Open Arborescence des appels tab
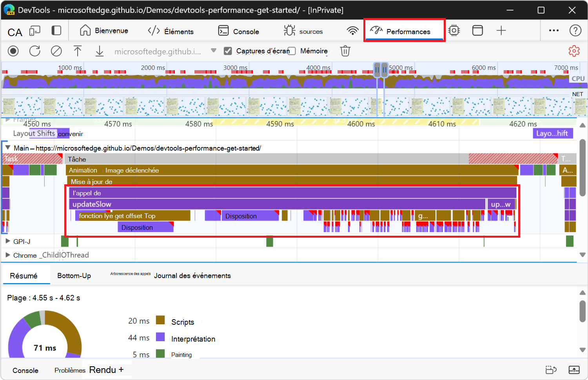Image resolution: width=588 pixels, height=380 pixels. tap(131, 274)
